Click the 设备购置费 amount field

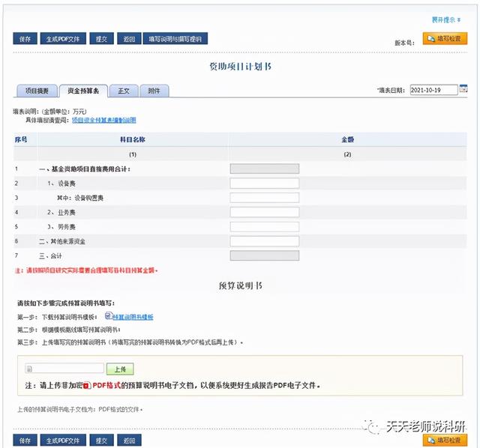pos(265,198)
